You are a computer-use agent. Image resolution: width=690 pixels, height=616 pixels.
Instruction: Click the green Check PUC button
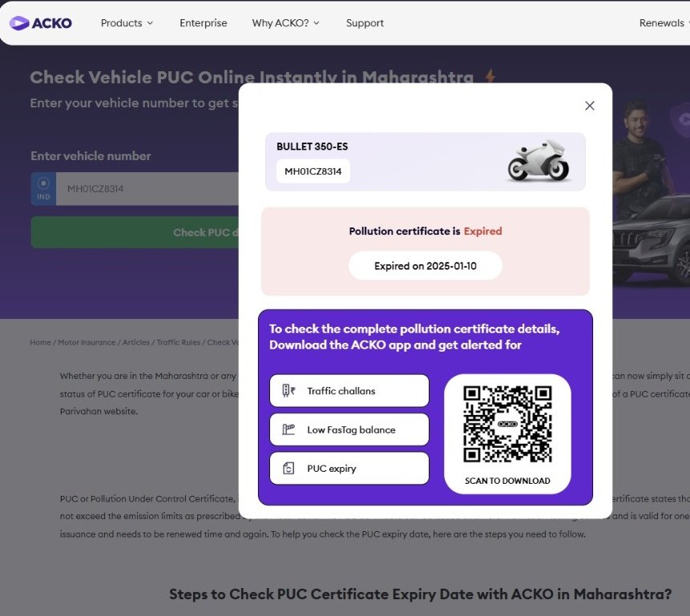pyautogui.click(x=135, y=232)
